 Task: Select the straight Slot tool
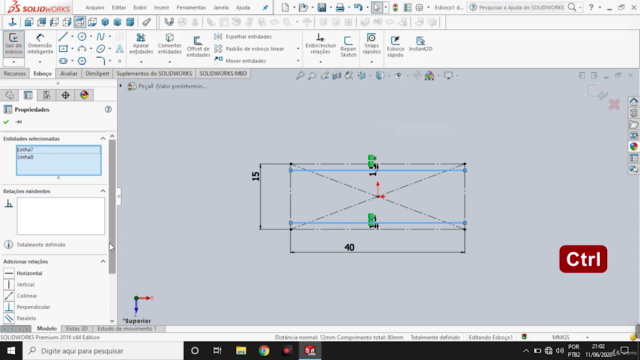pos(63,61)
